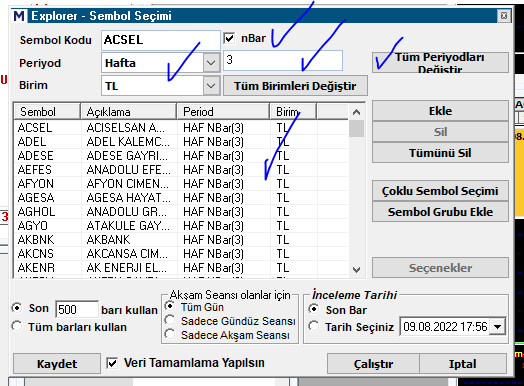Toggle the nBar checkbox

[229, 38]
